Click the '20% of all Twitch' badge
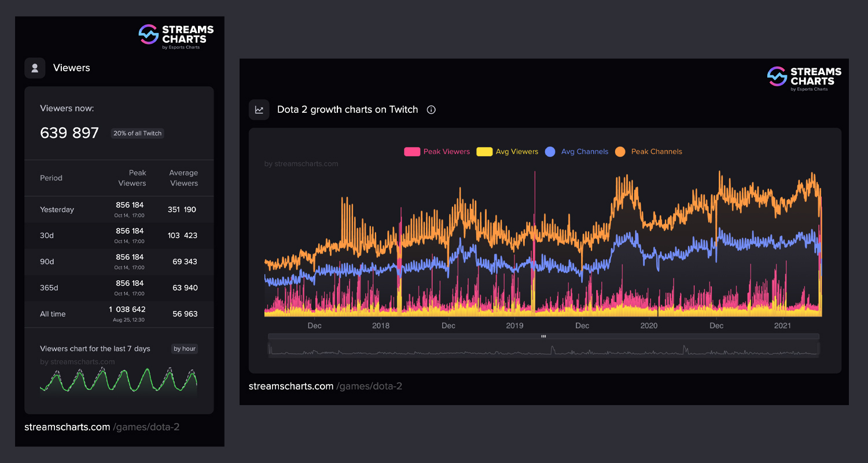The height and width of the screenshot is (463, 868). pos(138,133)
